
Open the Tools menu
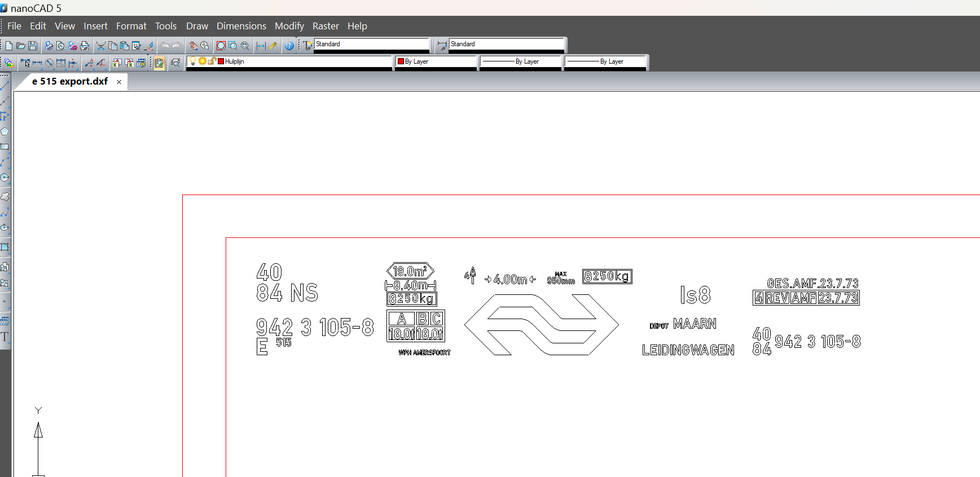click(x=166, y=26)
